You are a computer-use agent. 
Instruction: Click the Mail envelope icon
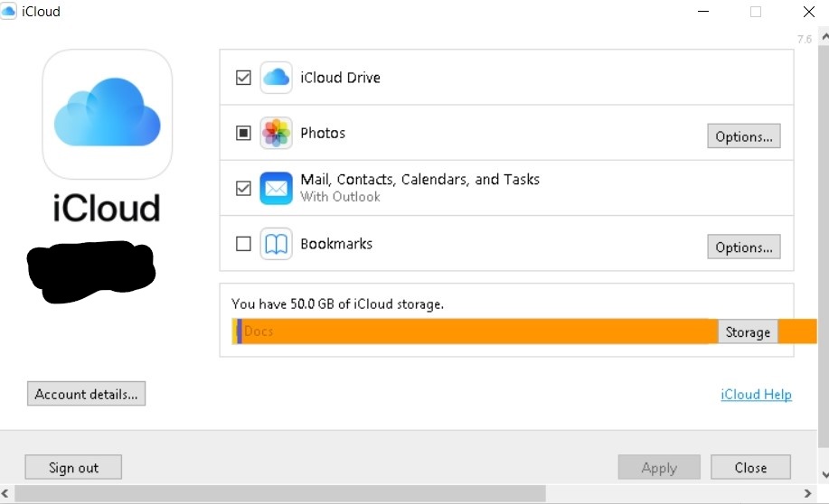(276, 188)
